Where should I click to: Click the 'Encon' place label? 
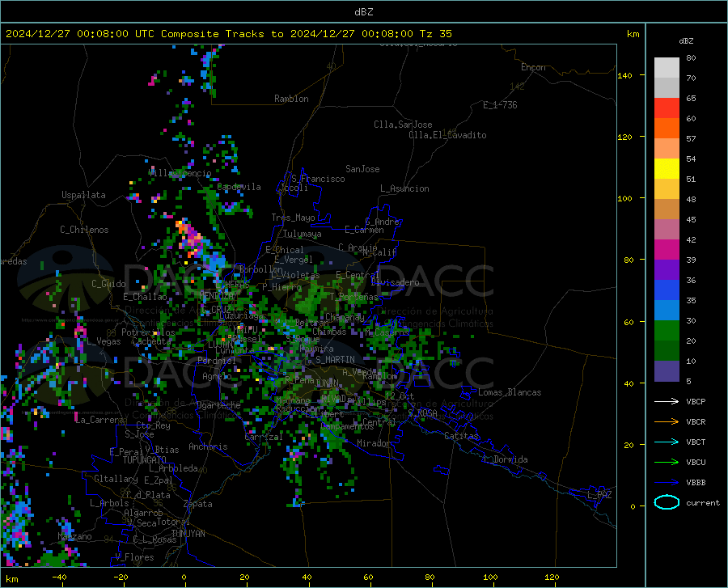tap(533, 67)
